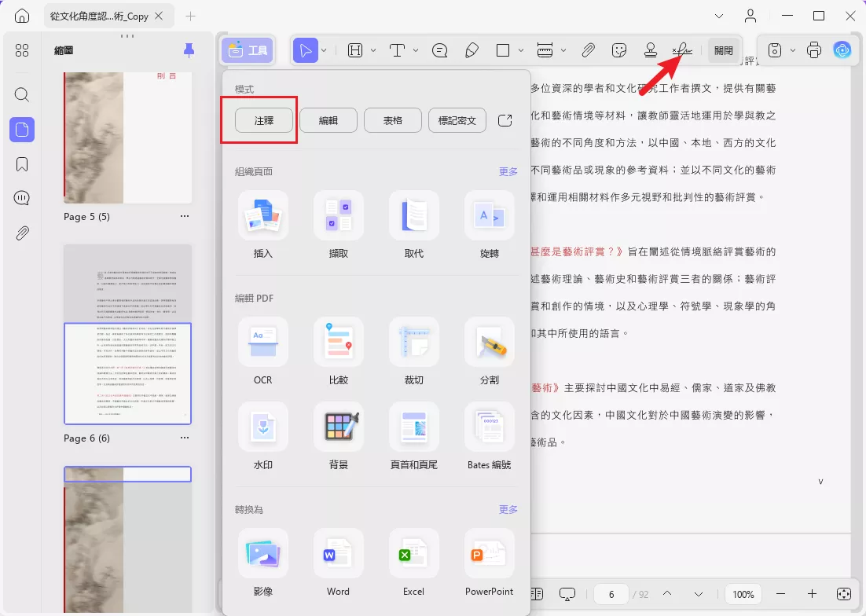Click the home icon
The height and width of the screenshot is (616, 866).
[x=22, y=16]
